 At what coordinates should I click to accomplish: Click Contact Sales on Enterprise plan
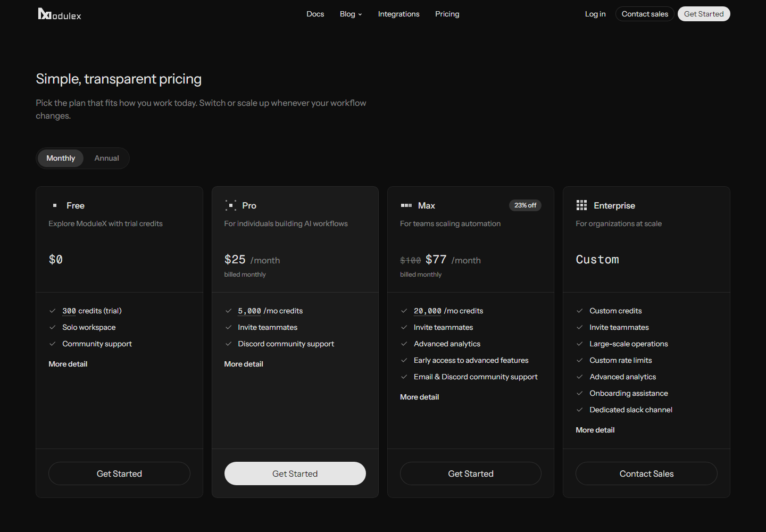pos(646,473)
